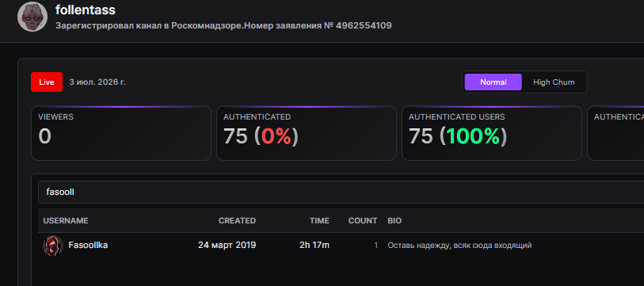Image resolution: width=644 pixels, height=286 pixels.
Task: Click the follentass channel name
Action: 86,10
